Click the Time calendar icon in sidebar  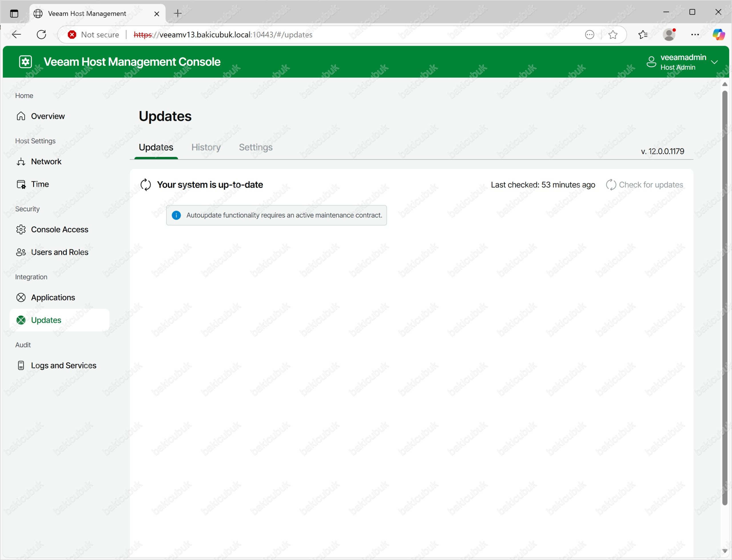click(21, 184)
